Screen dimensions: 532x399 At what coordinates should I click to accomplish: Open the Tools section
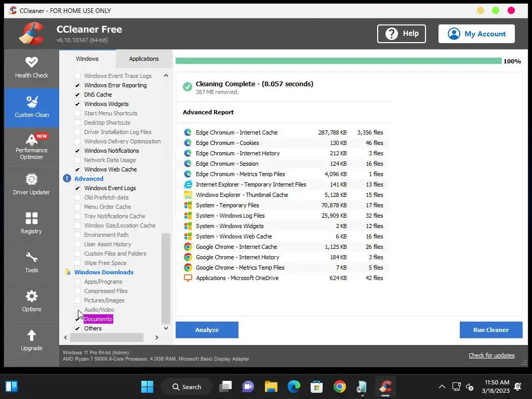(x=32, y=263)
